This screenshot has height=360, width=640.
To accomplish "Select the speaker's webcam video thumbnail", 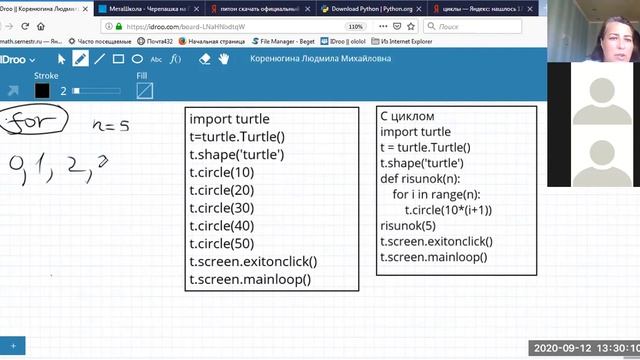I will 593,31.
